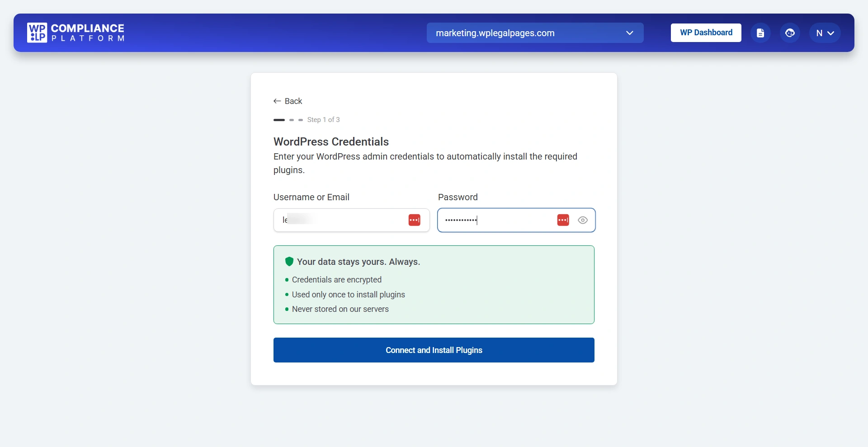
Task: Click 'Used only once to install plugins'
Action: tap(349, 295)
